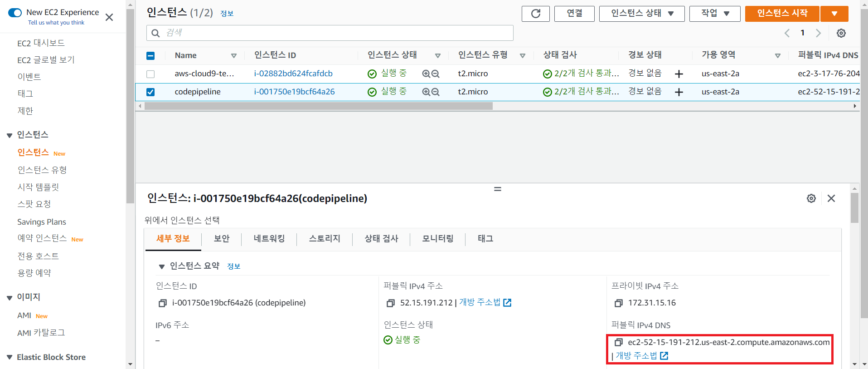The height and width of the screenshot is (369, 868).
Task: Switch to the 모니터링 tab
Action: tap(438, 239)
